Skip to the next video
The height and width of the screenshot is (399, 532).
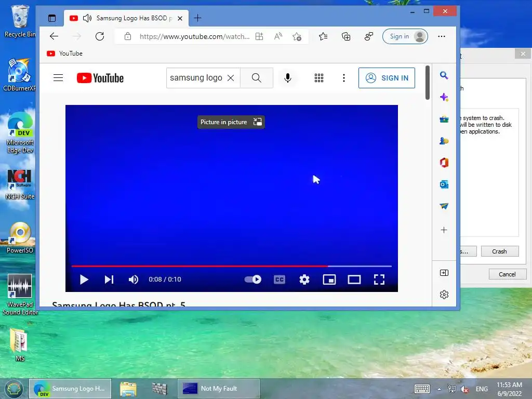coord(109,280)
